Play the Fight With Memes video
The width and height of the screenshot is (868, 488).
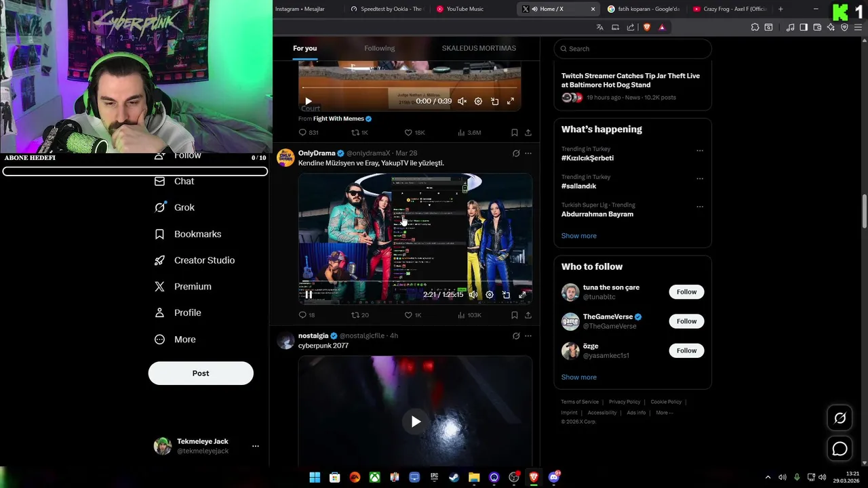tap(309, 101)
